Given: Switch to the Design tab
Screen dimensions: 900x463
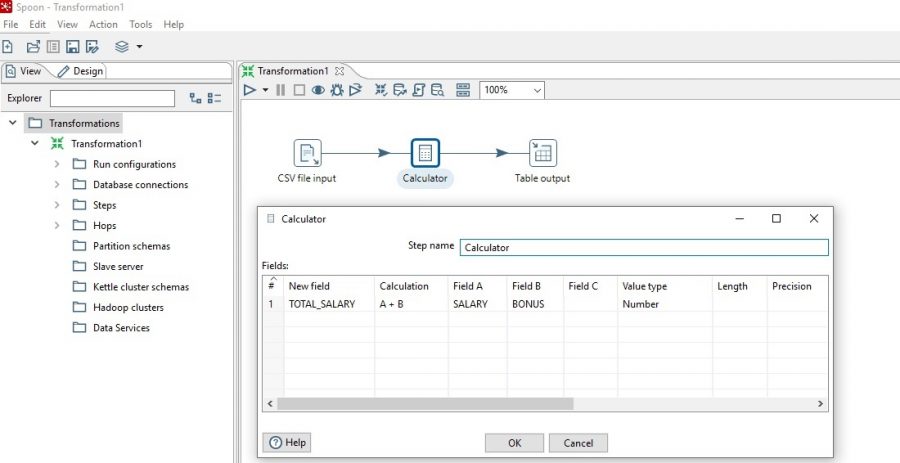Looking at the screenshot, I should click(x=80, y=71).
